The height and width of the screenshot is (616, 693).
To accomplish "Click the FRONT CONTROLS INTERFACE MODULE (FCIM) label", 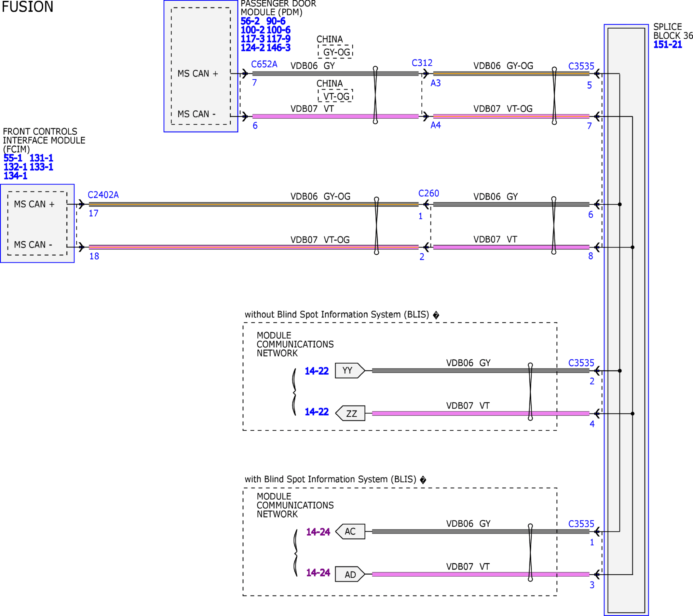I will point(44,141).
